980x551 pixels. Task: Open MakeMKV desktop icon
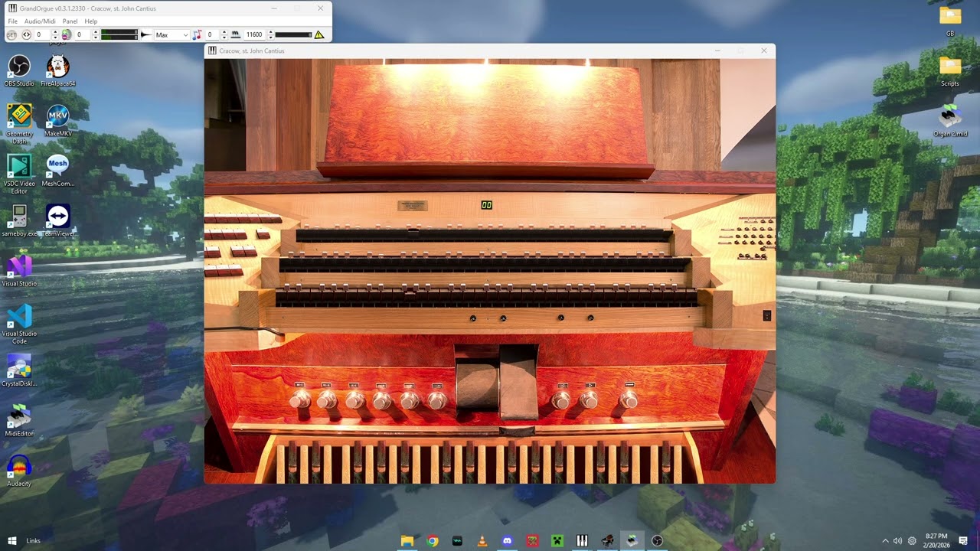[x=57, y=120]
